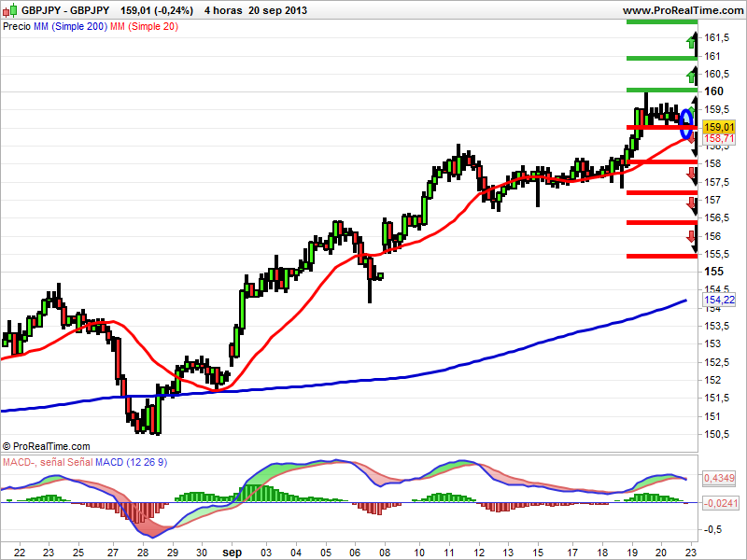Click the blue 154,22 moving average tag
The width and height of the screenshot is (747, 560).
tap(719, 300)
